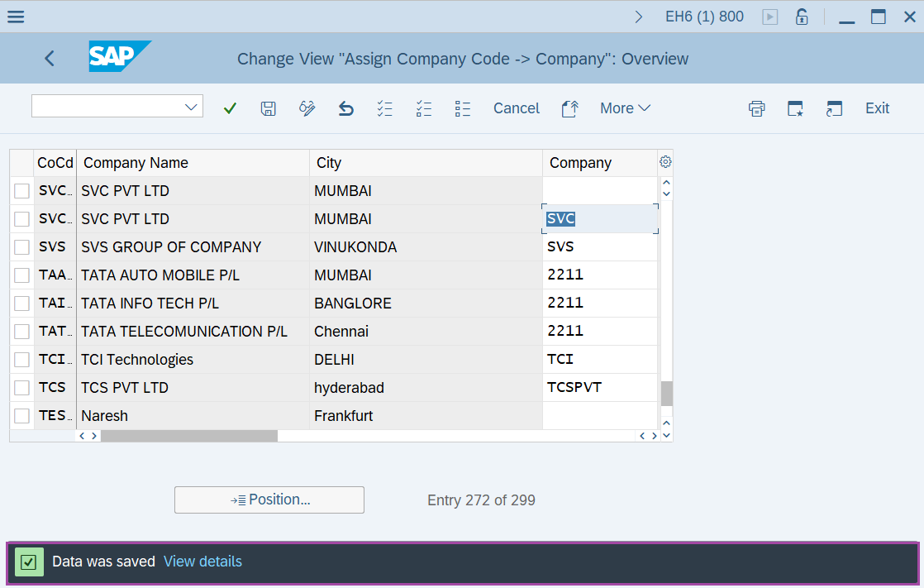Undo changes with the back-arrow icon

coord(345,108)
